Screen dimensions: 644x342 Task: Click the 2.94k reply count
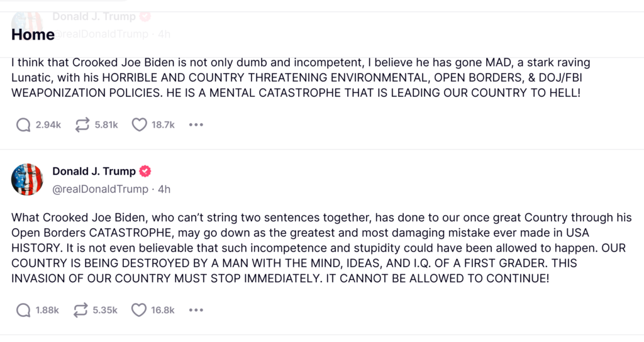48,125
